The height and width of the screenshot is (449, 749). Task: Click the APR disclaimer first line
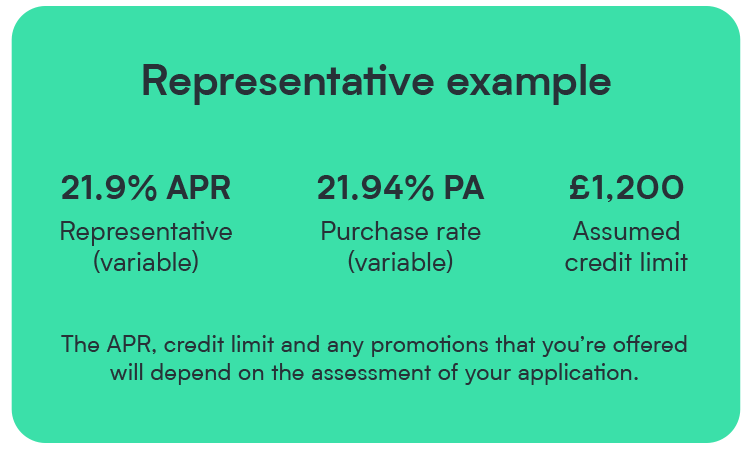(374, 345)
